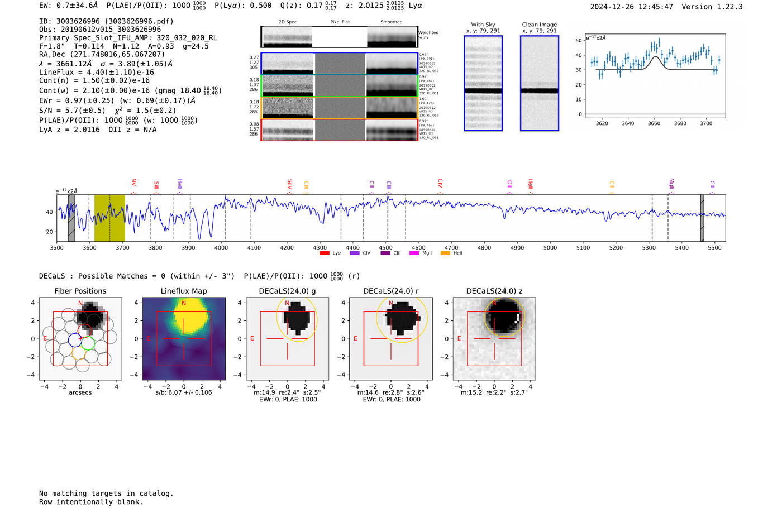This screenshot has width=782, height=532.
Task: Click the s/b: 6.07 +/- 0.106 caption
Action: (184, 392)
